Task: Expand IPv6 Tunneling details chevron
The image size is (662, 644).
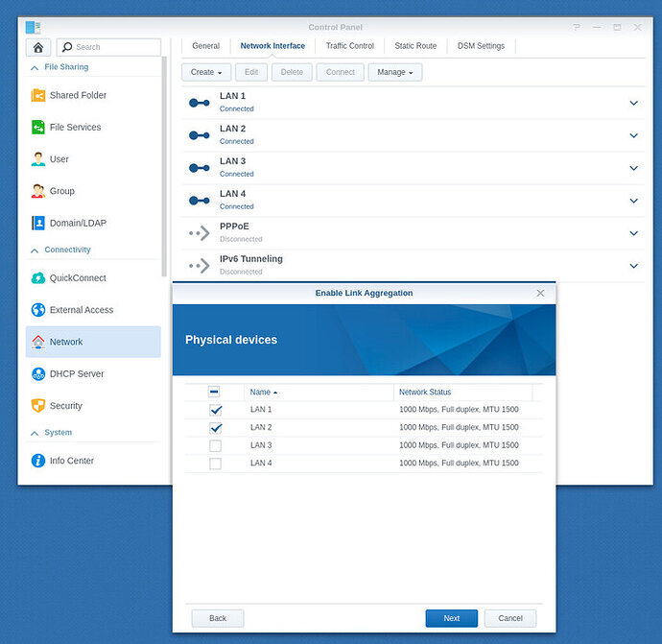Action: (x=633, y=266)
